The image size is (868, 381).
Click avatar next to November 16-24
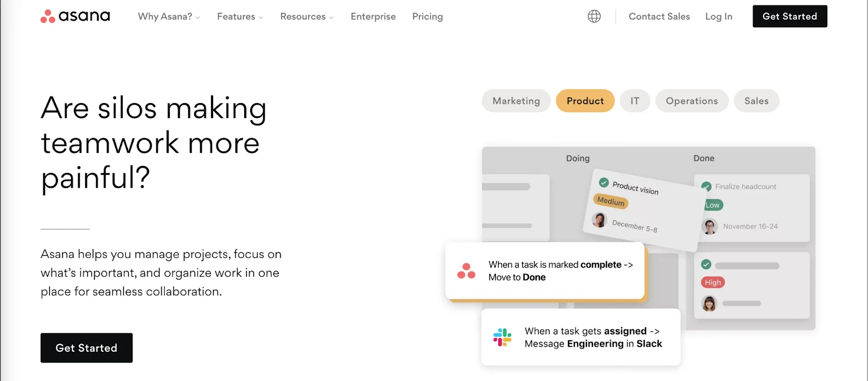710,226
